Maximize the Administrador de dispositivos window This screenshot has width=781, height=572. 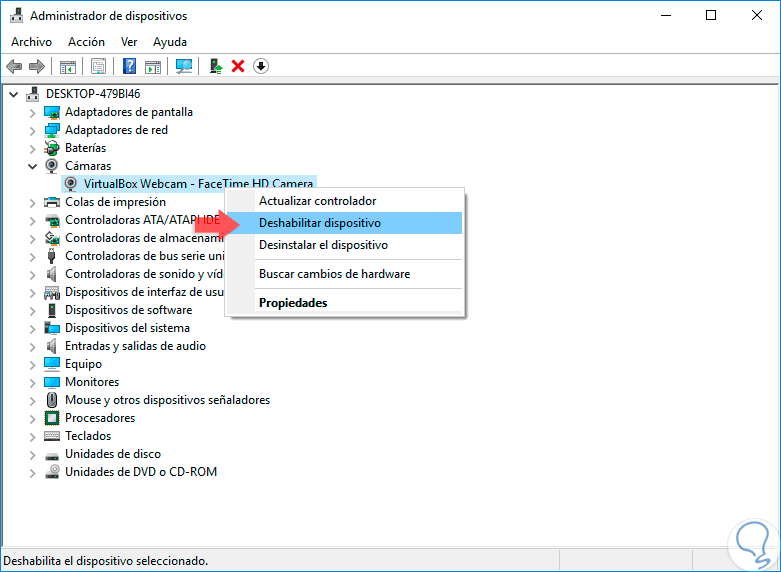711,15
